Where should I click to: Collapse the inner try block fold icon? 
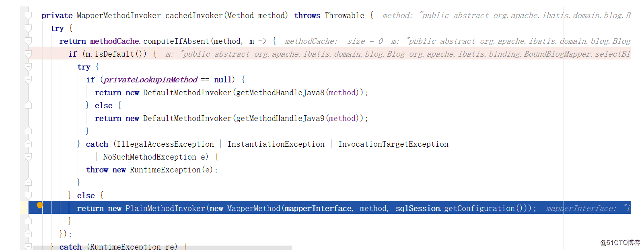[x=28, y=67]
